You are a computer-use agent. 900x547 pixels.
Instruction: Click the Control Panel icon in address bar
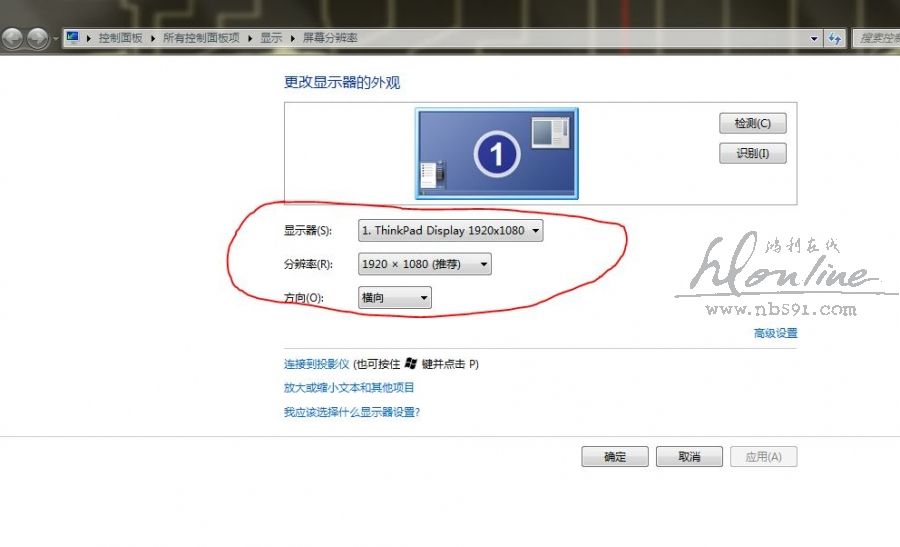(72, 38)
